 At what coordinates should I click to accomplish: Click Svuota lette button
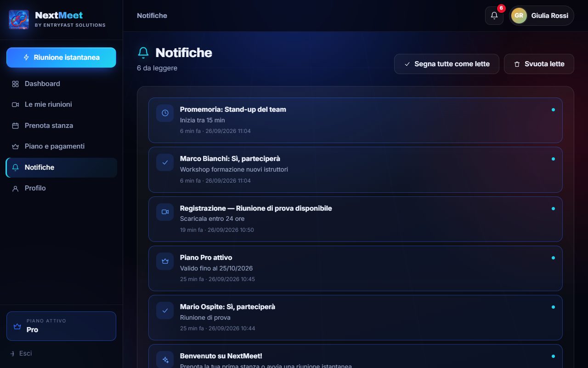539,64
